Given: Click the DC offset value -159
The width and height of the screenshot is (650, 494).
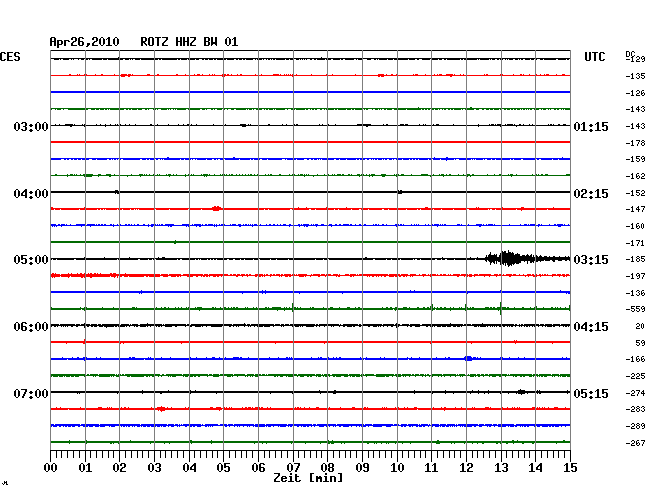Looking at the screenshot, I should click(x=635, y=159).
